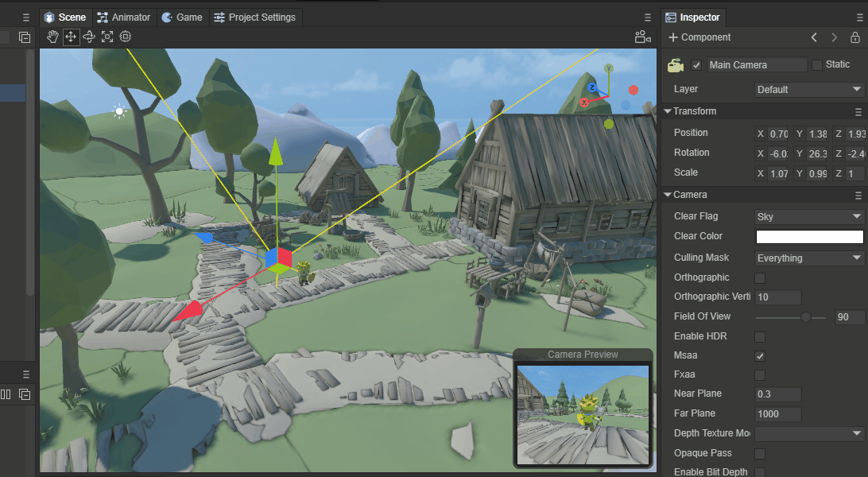
Task: Click the Clear Color swatch
Action: (809, 237)
